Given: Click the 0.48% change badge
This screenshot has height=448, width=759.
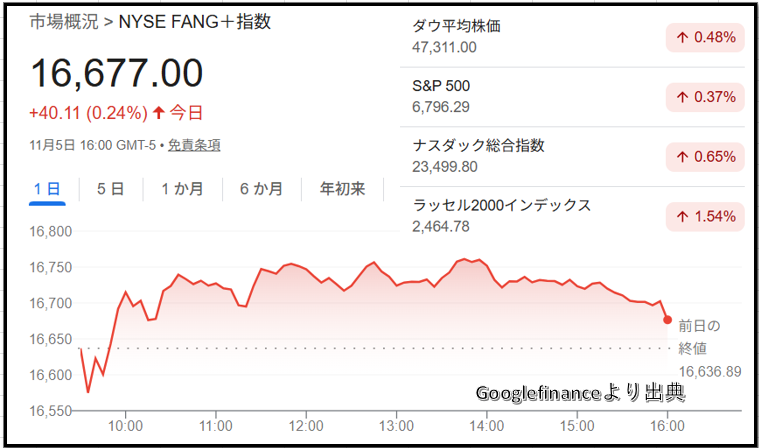Looking at the screenshot, I should 705,38.
